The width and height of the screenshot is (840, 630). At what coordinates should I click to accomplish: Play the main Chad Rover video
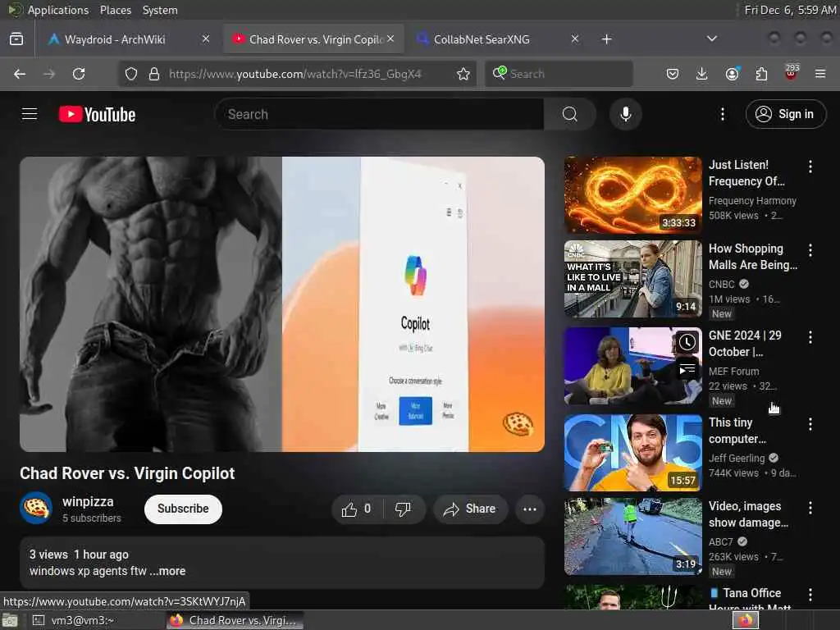click(x=282, y=304)
